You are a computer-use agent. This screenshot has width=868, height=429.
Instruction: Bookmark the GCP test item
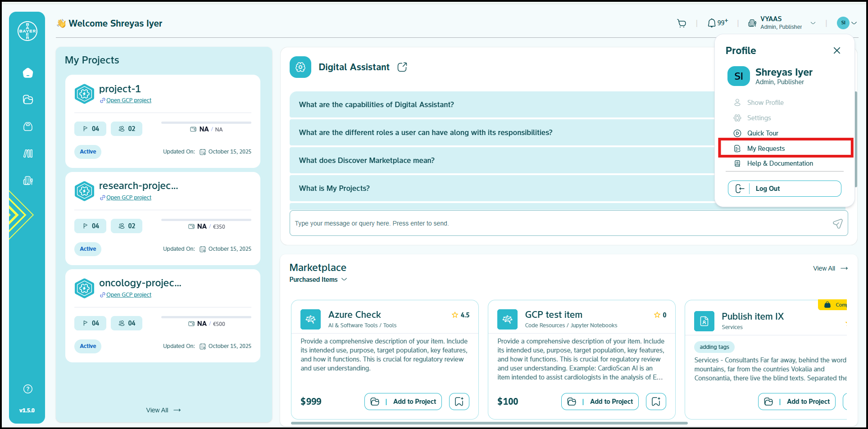656,402
